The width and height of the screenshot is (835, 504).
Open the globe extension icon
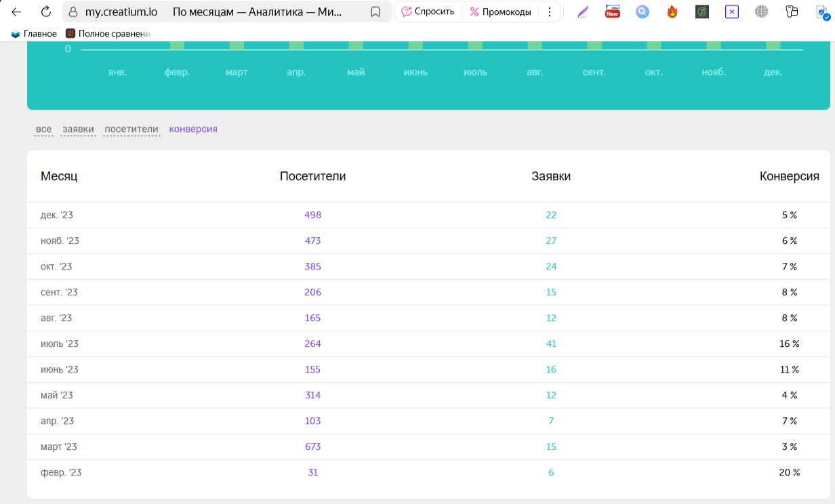pyautogui.click(x=762, y=12)
